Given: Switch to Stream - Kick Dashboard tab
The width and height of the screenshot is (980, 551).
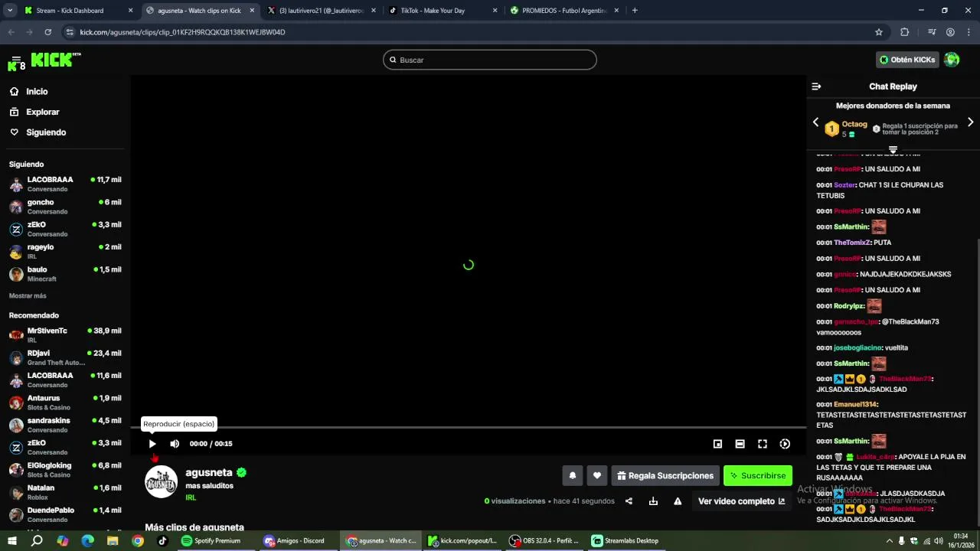Looking at the screenshot, I should click(x=78, y=11).
